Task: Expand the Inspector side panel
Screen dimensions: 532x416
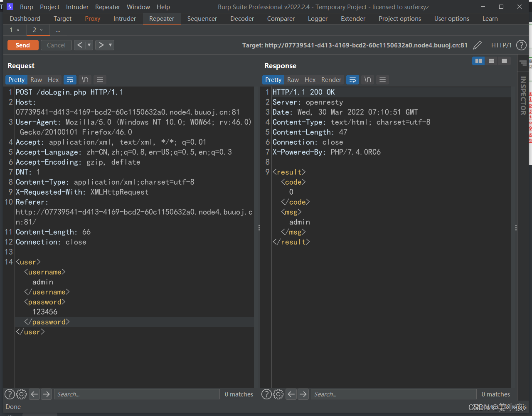Action: click(x=523, y=96)
